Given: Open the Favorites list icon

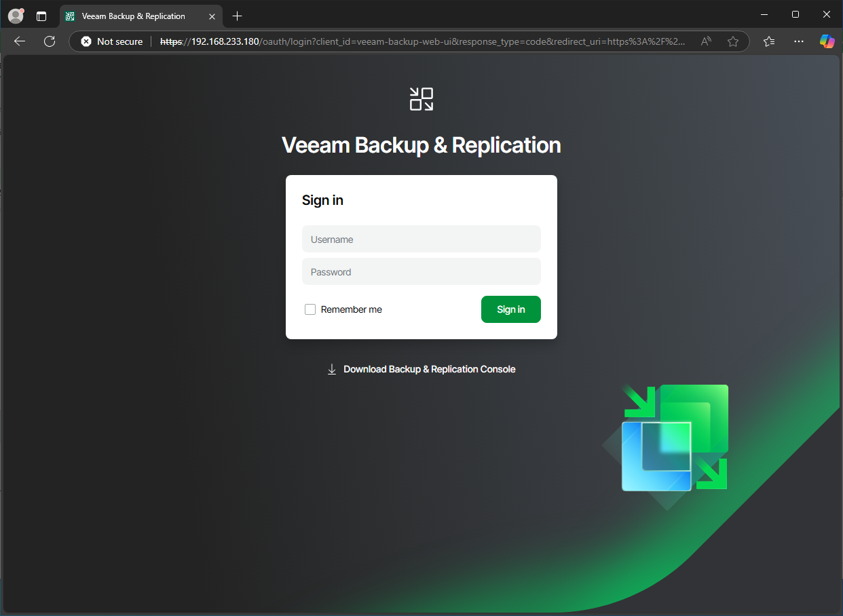Looking at the screenshot, I should pos(769,41).
